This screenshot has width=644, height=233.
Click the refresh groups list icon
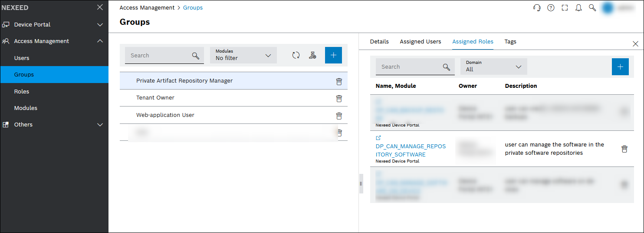(x=296, y=55)
